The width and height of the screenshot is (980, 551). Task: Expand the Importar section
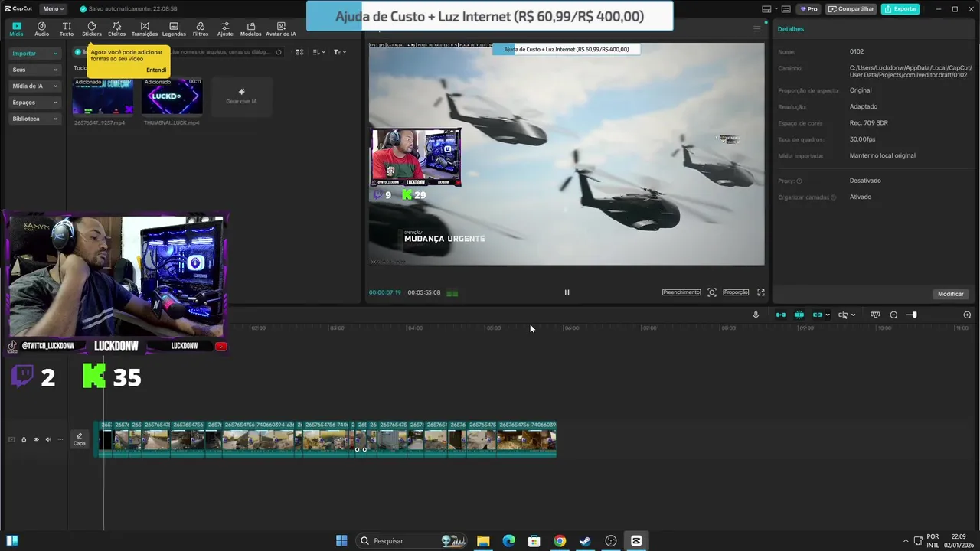[34, 54]
